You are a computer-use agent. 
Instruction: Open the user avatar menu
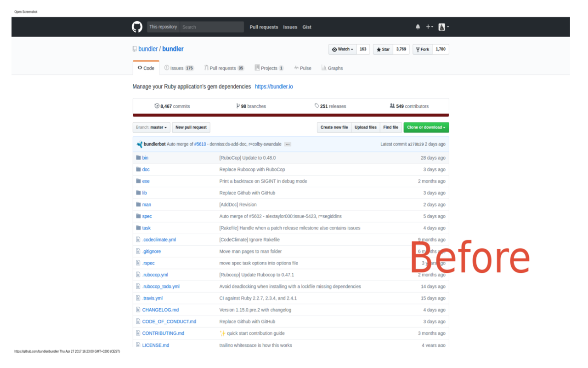443,27
